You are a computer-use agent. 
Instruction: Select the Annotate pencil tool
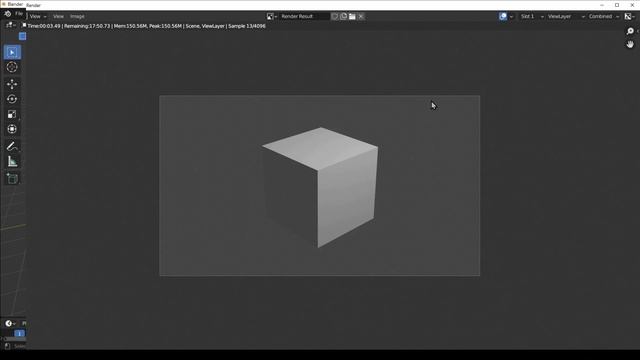pos(12,146)
